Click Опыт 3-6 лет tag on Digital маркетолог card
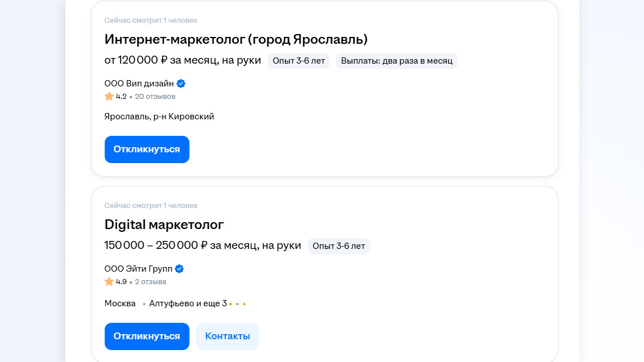 339,246
